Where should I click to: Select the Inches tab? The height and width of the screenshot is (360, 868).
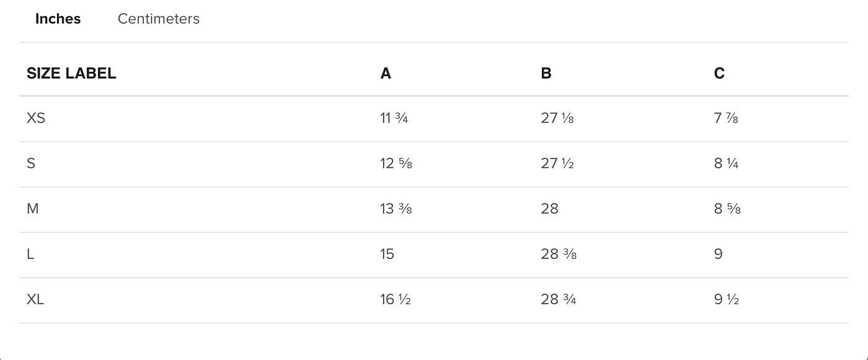pos(58,19)
